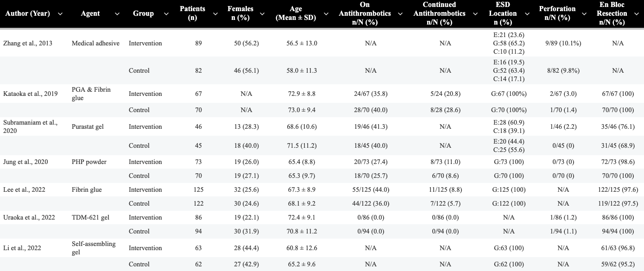The height and width of the screenshot is (271, 644).
Task: Click the Jung et al., 2020 cell
Action: tap(25, 162)
